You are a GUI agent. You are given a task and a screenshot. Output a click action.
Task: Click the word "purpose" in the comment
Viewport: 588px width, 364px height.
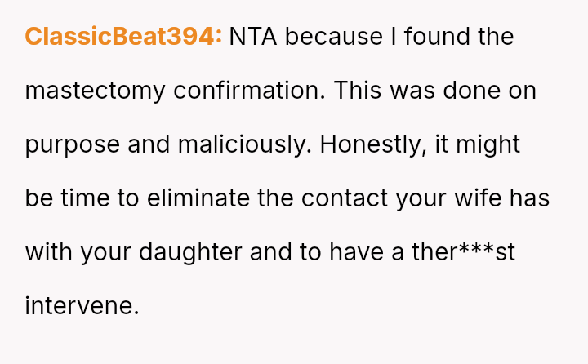tap(72, 144)
